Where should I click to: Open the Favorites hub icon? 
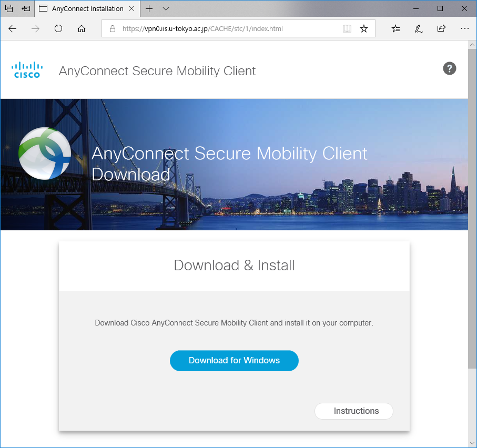(395, 28)
